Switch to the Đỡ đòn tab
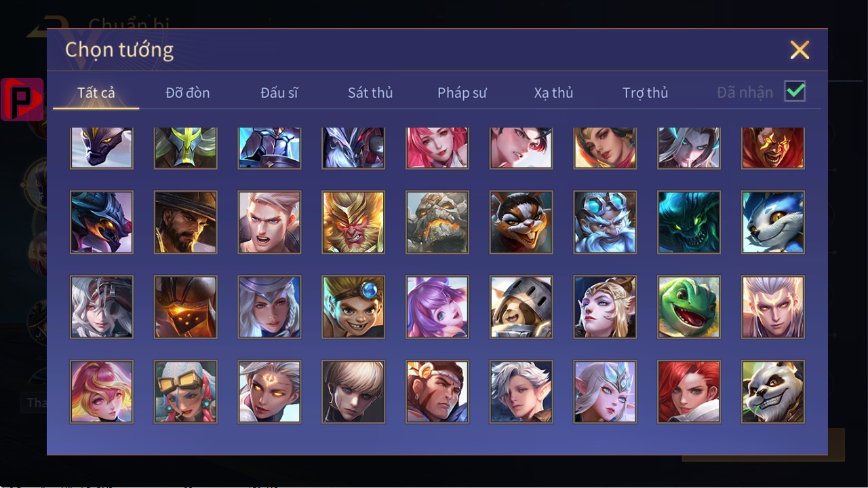Image resolution: width=868 pixels, height=488 pixels. coord(188,92)
